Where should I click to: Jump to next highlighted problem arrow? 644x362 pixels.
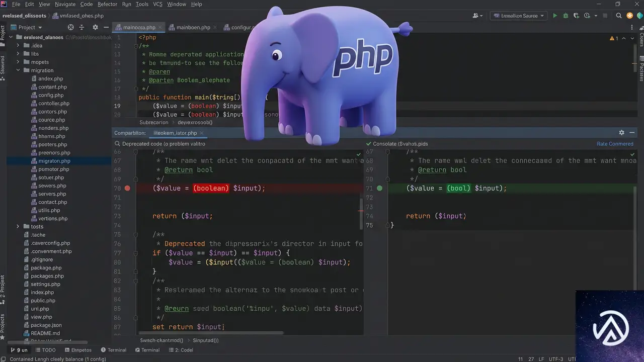[x=632, y=38]
